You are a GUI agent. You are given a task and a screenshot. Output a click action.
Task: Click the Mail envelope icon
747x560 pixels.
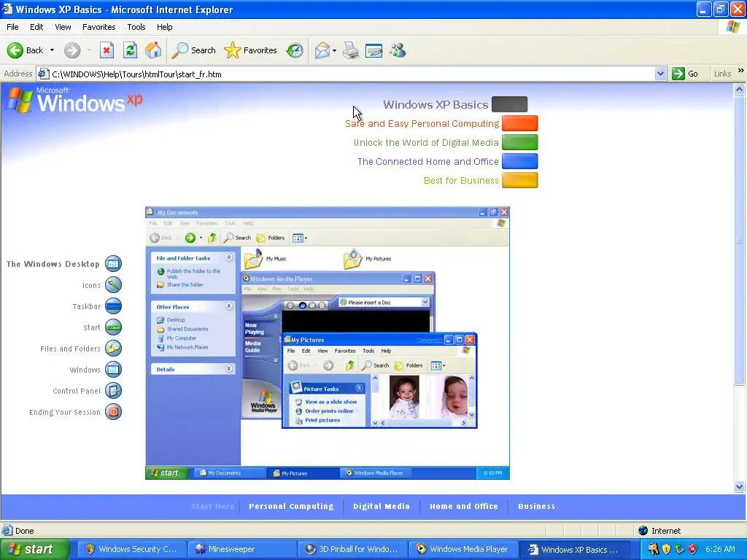pos(322,50)
